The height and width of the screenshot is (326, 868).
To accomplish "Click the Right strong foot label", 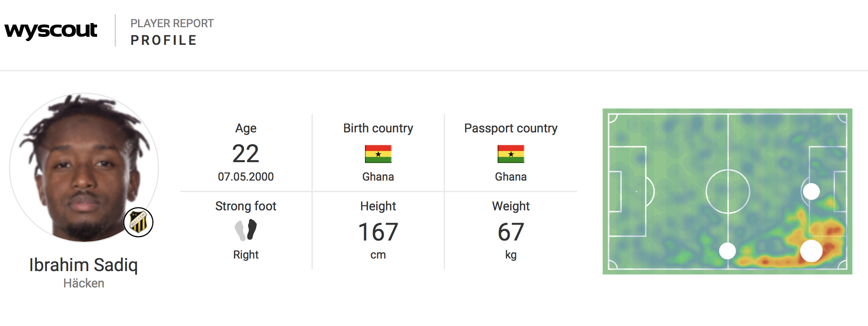I will point(246,255).
